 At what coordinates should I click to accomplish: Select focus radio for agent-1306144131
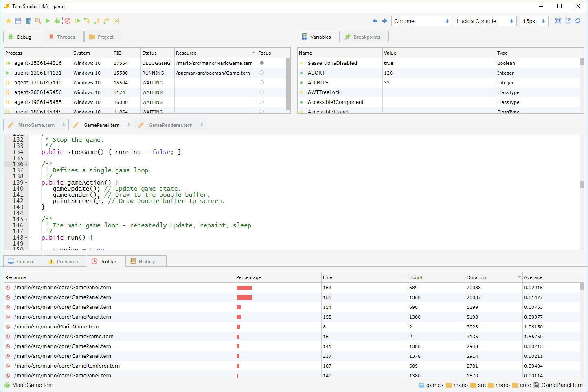point(262,73)
